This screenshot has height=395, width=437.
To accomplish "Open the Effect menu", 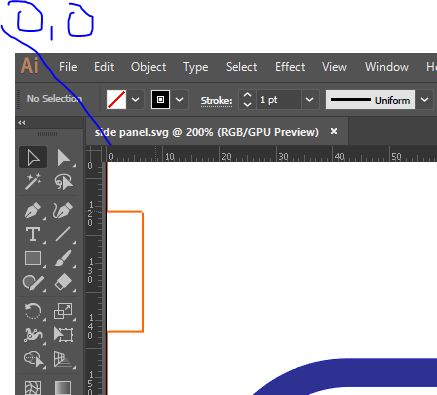I will [x=290, y=67].
